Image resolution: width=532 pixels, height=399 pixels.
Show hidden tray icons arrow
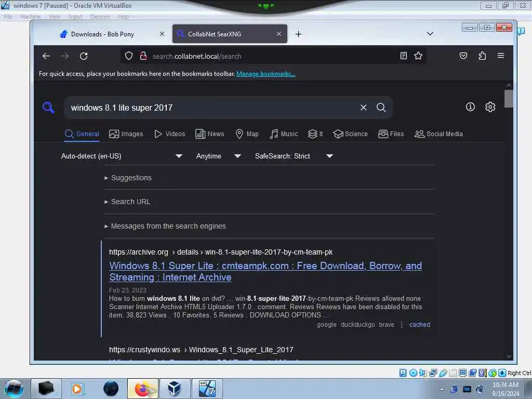pos(442,389)
